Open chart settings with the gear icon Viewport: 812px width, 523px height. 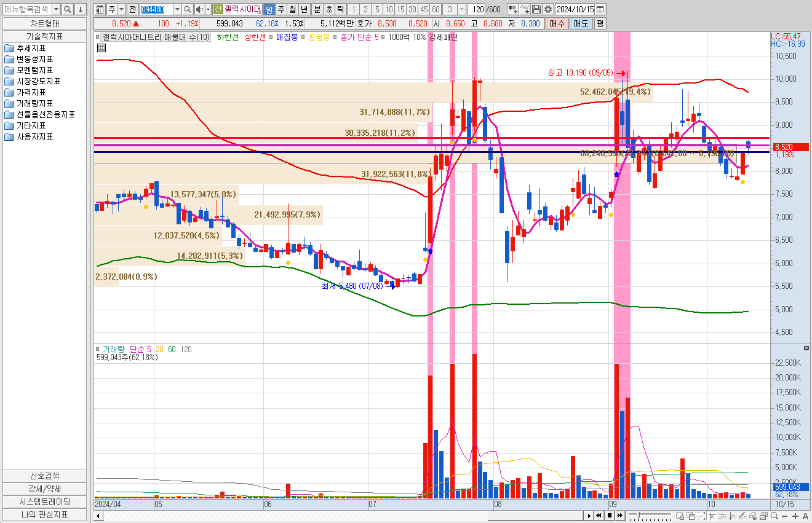[547, 9]
